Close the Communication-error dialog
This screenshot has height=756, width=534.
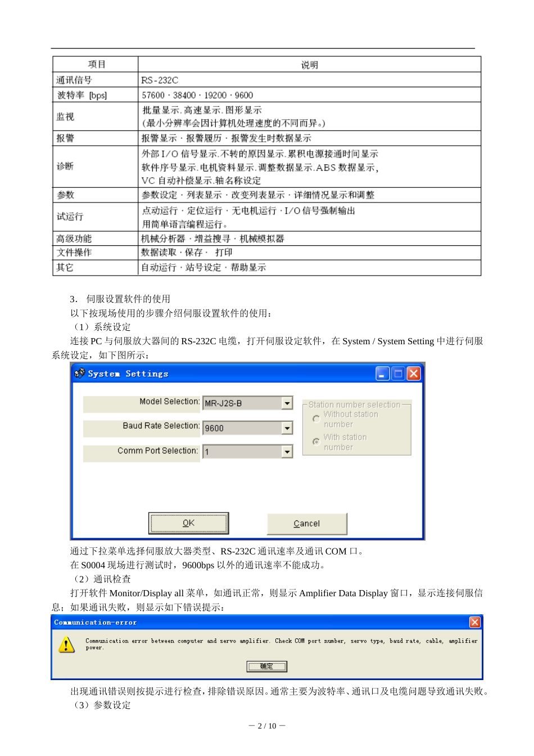tap(475, 622)
